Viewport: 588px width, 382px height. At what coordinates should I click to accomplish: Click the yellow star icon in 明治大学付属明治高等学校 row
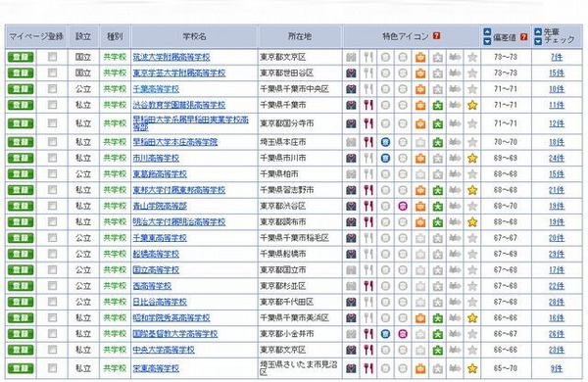click(472, 222)
